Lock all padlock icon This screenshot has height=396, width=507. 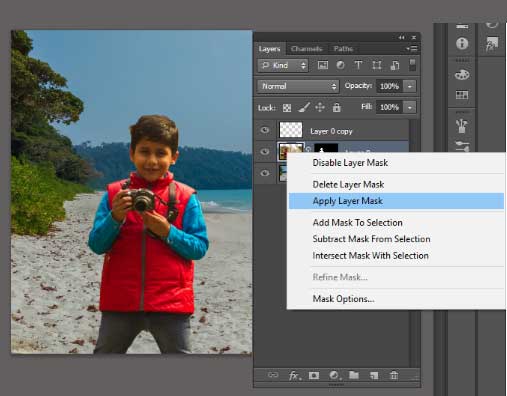click(x=337, y=107)
